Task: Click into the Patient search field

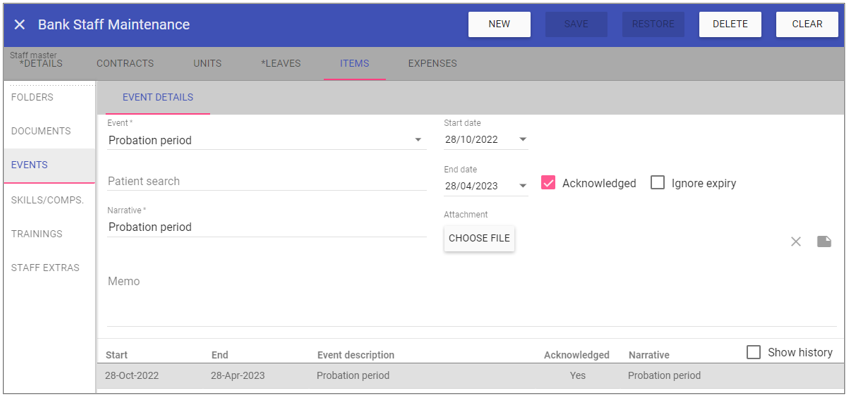Action: [x=266, y=181]
